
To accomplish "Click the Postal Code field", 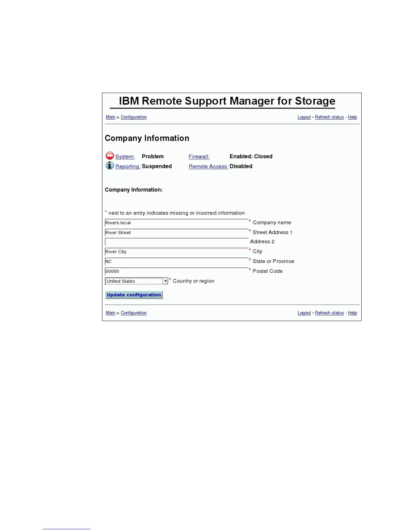I will click(x=177, y=271).
